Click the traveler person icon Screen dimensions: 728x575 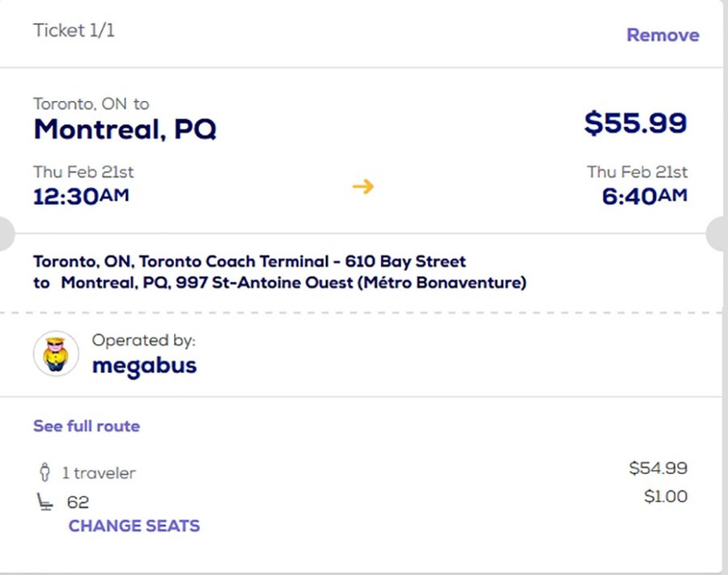point(44,473)
